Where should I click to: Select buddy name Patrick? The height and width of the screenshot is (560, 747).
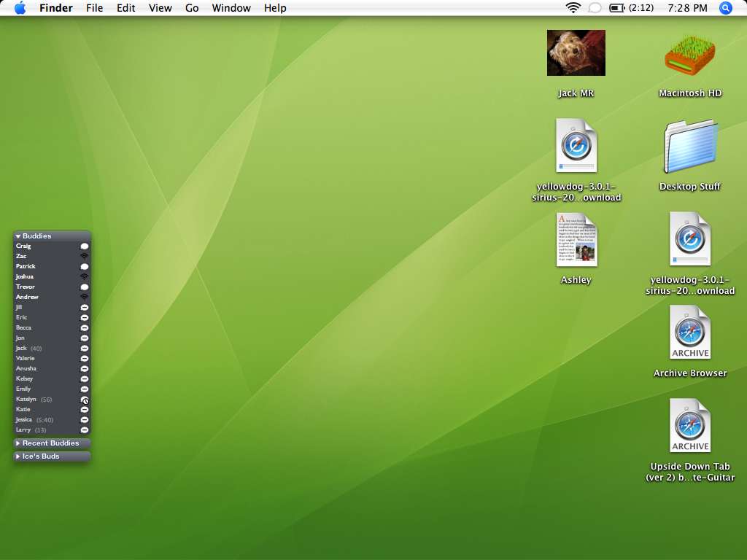[x=26, y=267]
